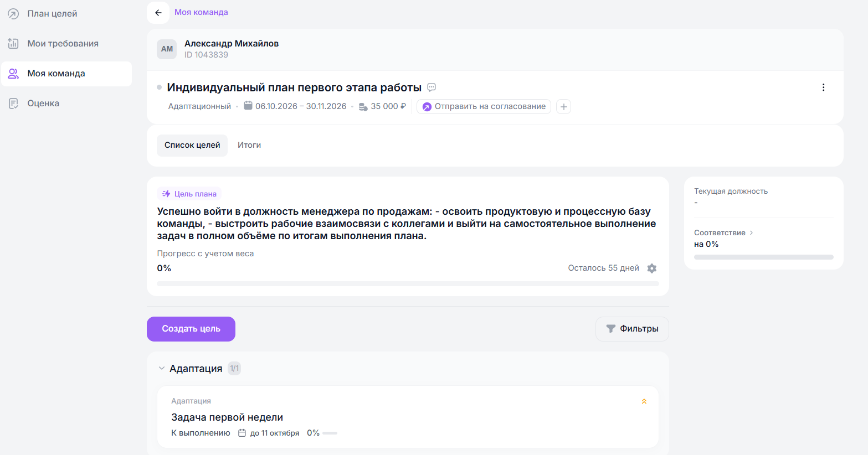Viewport: 868px width, 455px height.
Task: Click the Текущая должность label
Action: click(x=731, y=192)
